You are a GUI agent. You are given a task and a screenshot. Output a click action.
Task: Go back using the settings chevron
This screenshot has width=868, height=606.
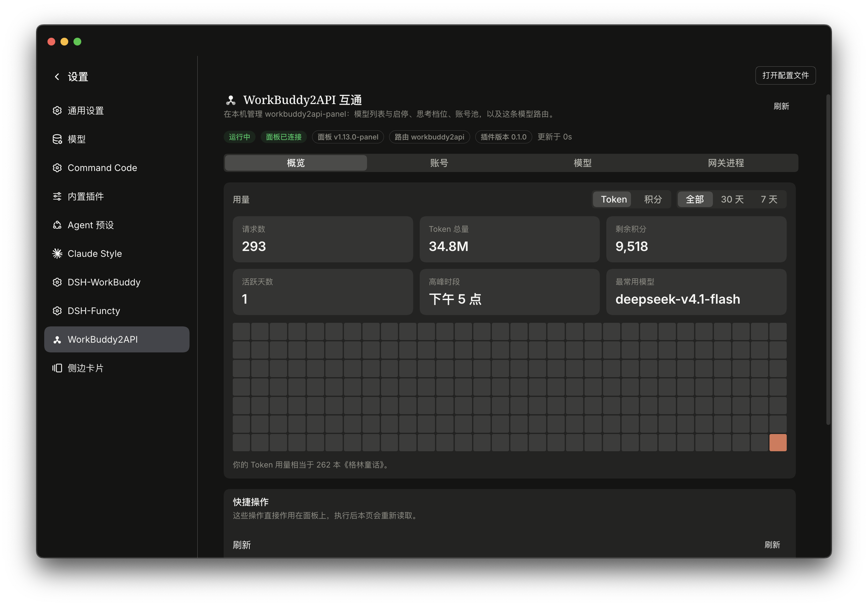click(57, 77)
